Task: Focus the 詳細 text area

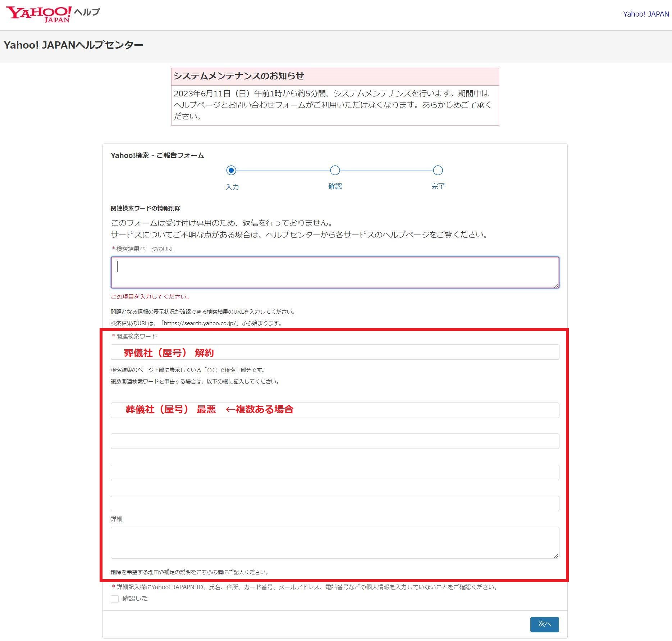Action: coord(334,542)
